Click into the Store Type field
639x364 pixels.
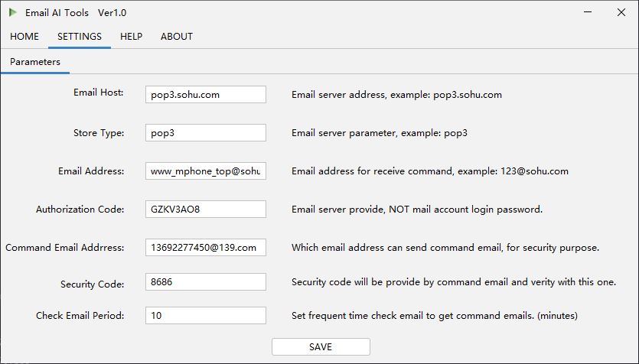(206, 133)
